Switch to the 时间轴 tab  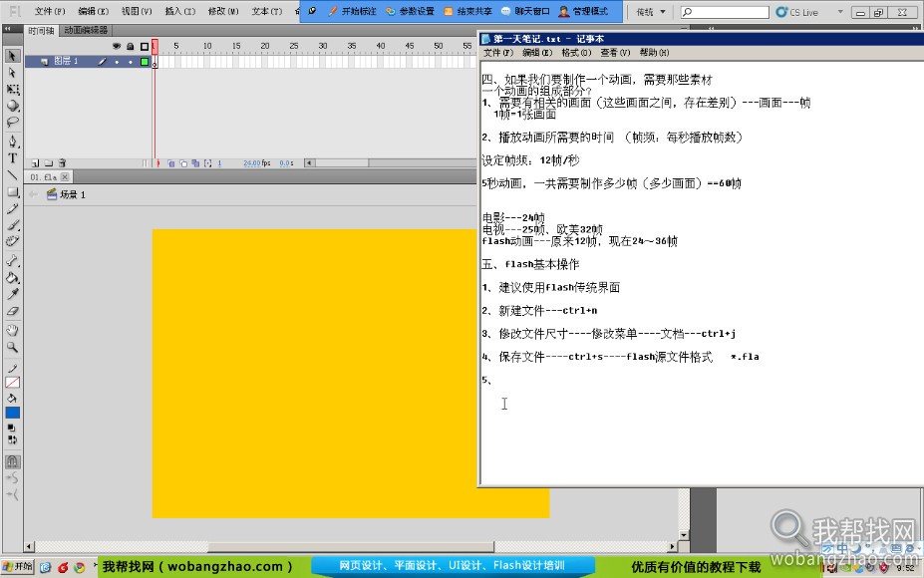coord(41,30)
